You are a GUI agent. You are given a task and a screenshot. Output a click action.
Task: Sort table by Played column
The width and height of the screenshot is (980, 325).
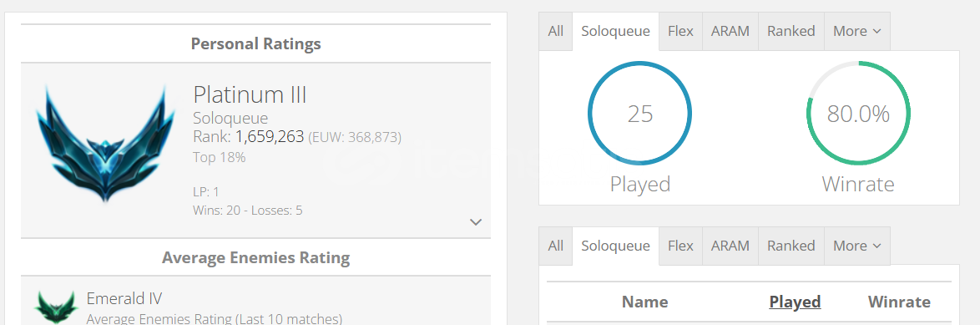795,302
